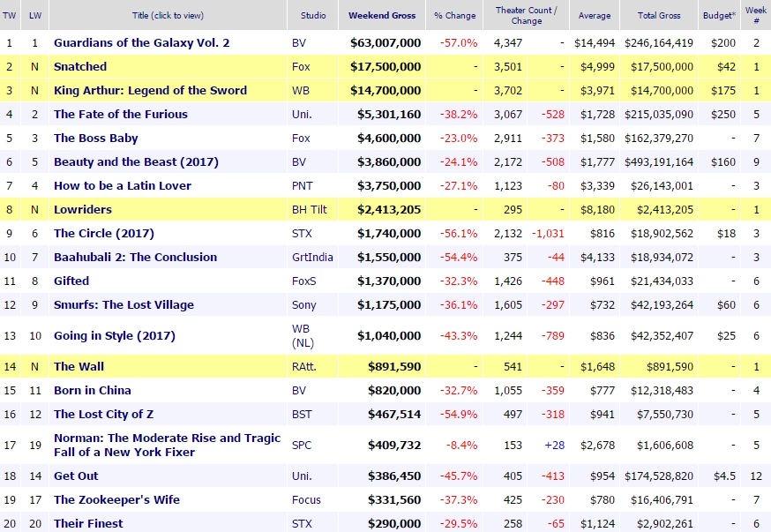Click the $2,413,205 weekend gross for Lowriders
The image size is (771, 532).
[389, 209]
